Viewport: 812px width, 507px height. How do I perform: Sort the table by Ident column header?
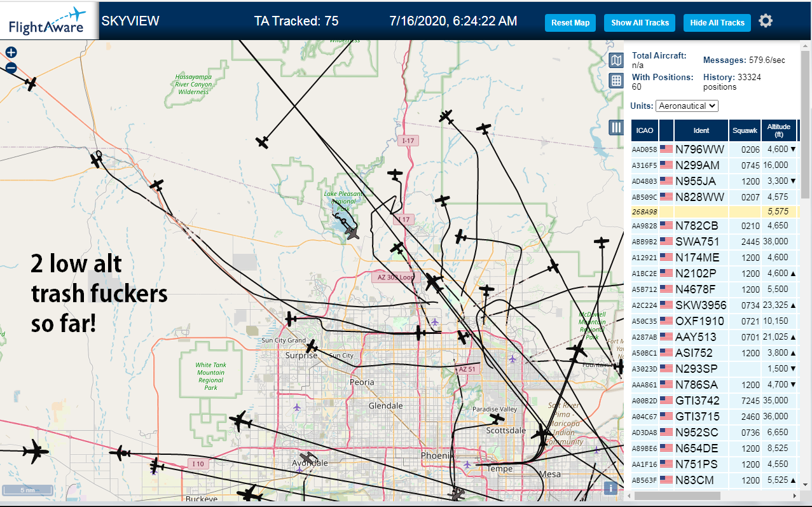[701, 130]
